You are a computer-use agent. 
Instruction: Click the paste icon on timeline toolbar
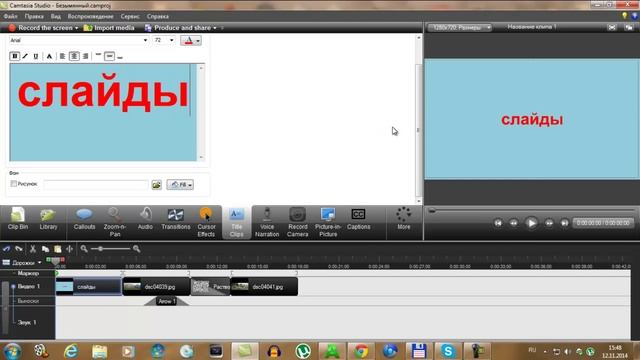pos(58,249)
